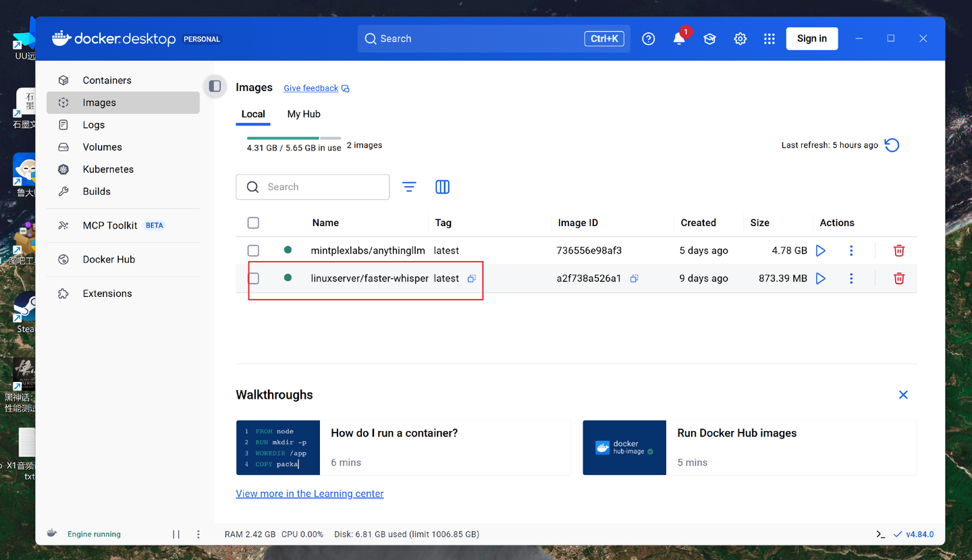The height and width of the screenshot is (560, 972).
Task: Select all images with header checkbox
Action: click(253, 223)
